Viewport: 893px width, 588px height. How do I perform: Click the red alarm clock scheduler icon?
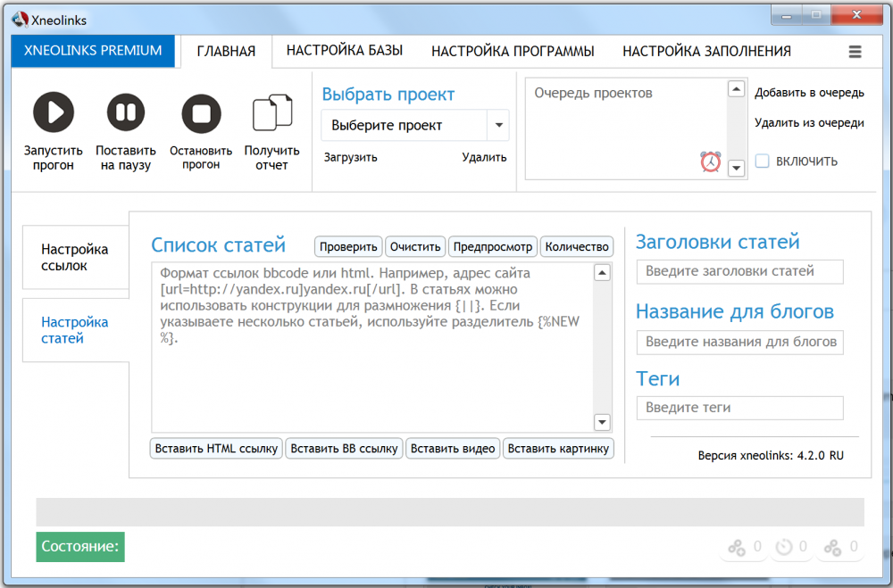[x=710, y=161]
